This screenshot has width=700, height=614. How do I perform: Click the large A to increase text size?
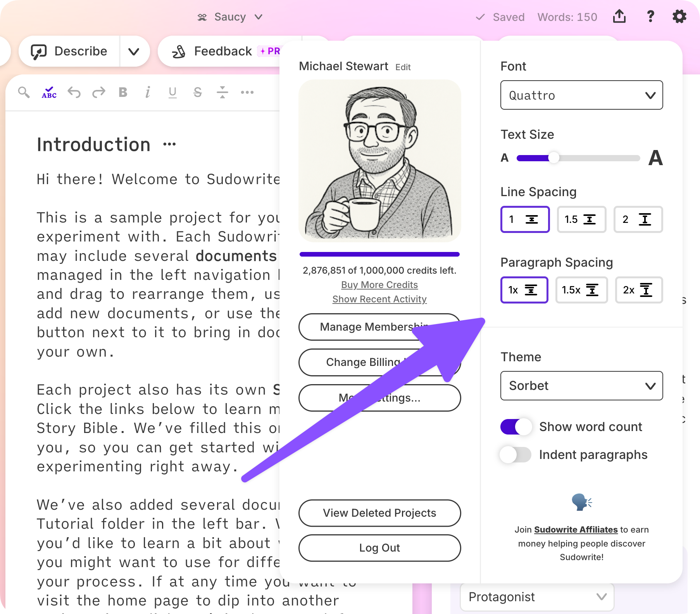[655, 158]
